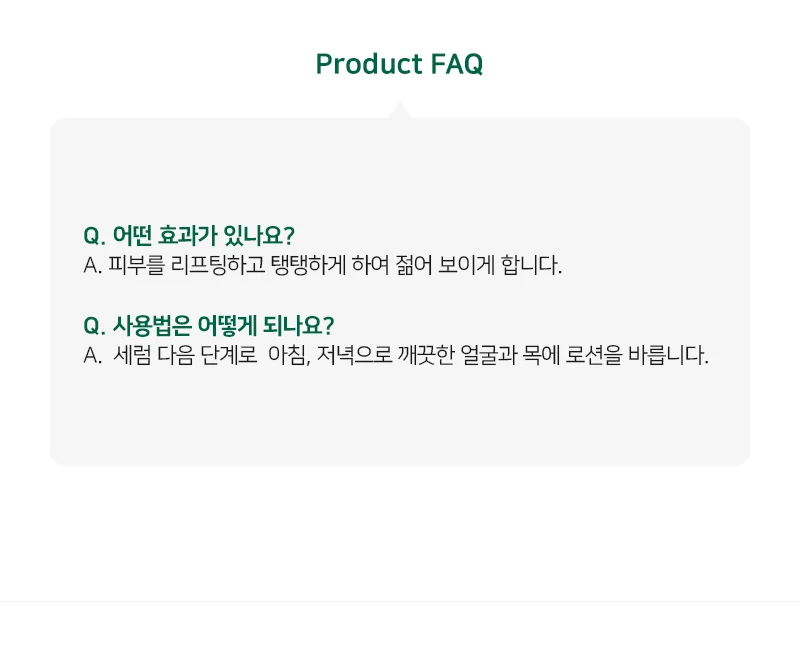Screen dimensions: 800x662
Task: Click the speech bubble pointer triangle
Action: click(399, 110)
